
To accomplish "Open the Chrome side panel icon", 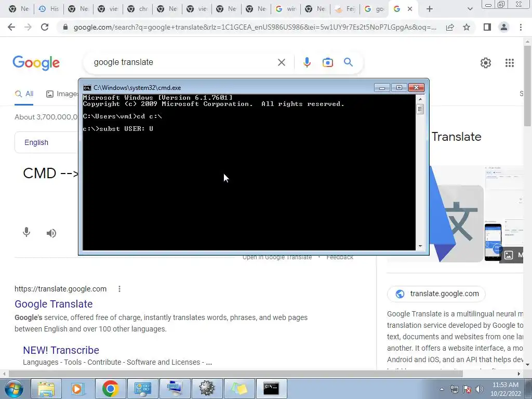I will pyautogui.click(x=487, y=27).
